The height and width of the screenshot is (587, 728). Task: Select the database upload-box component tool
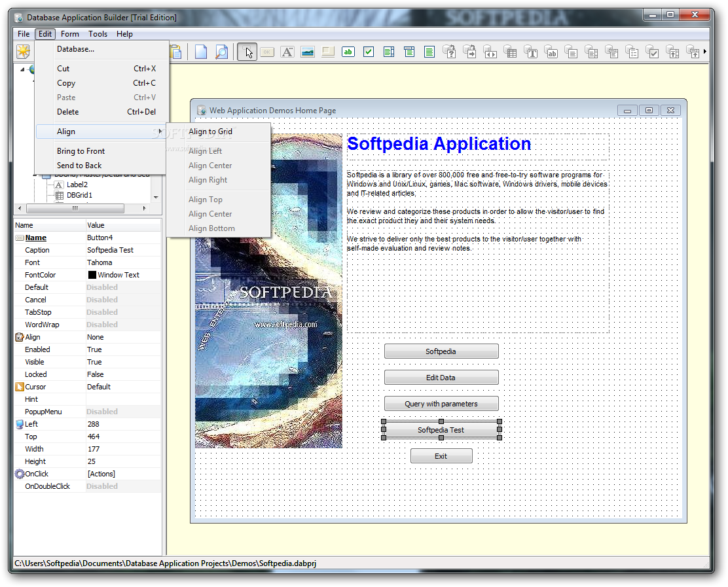click(673, 52)
